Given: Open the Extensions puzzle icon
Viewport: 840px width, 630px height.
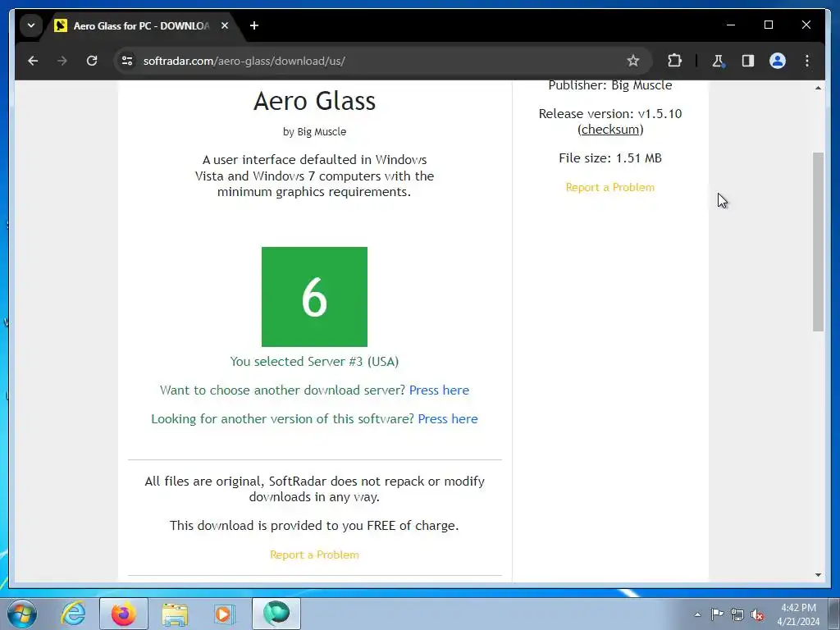Looking at the screenshot, I should coord(674,61).
